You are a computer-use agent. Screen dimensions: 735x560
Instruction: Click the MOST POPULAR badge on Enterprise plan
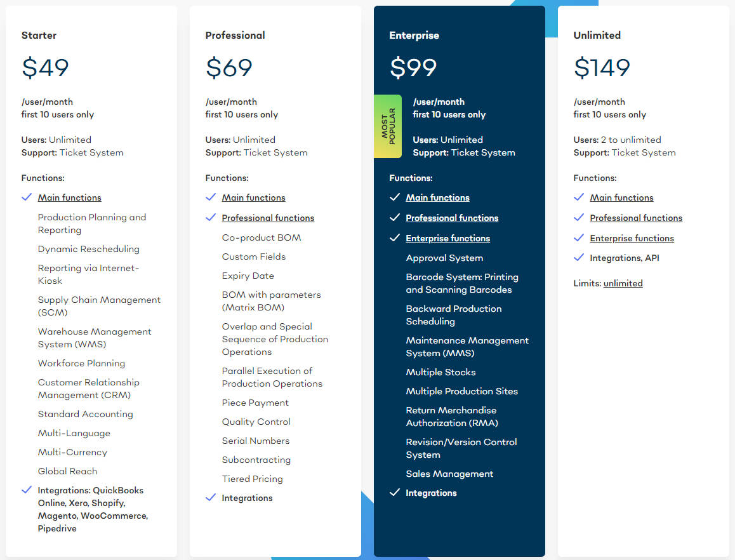click(388, 126)
